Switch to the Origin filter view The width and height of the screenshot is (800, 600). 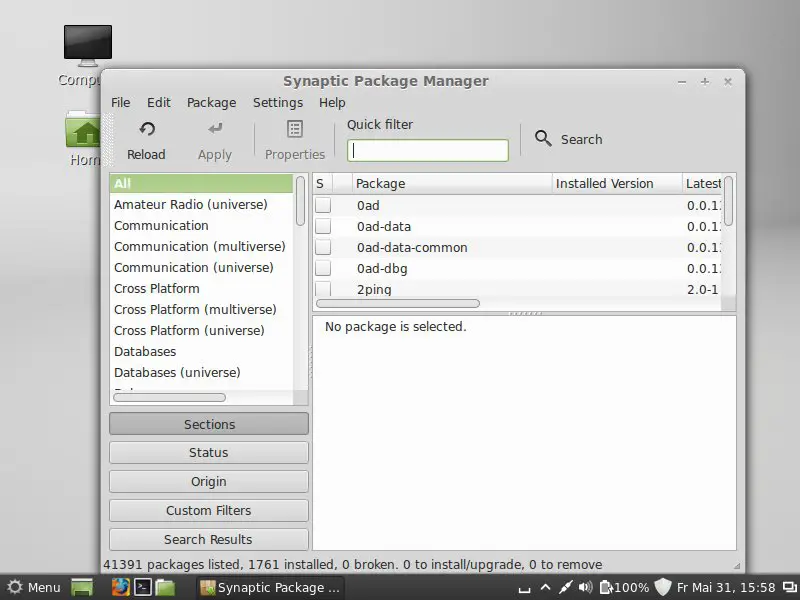pos(209,482)
